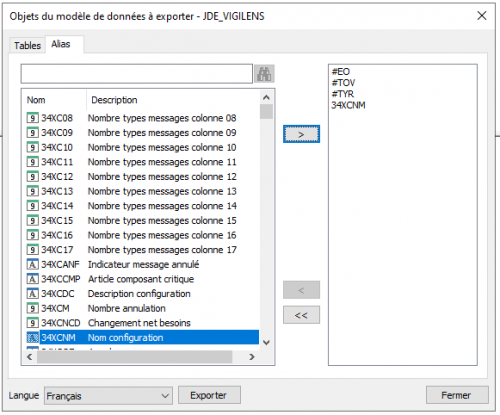Click type icon of selected 34XCNM row
This screenshot has width=500, height=415.
pyautogui.click(x=32, y=338)
